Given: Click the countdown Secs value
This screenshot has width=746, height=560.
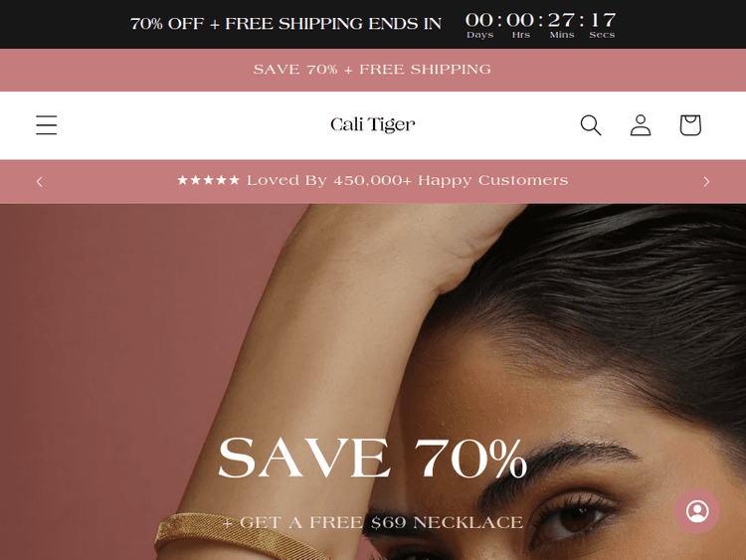Looking at the screenshot, I should click(603, 21).
